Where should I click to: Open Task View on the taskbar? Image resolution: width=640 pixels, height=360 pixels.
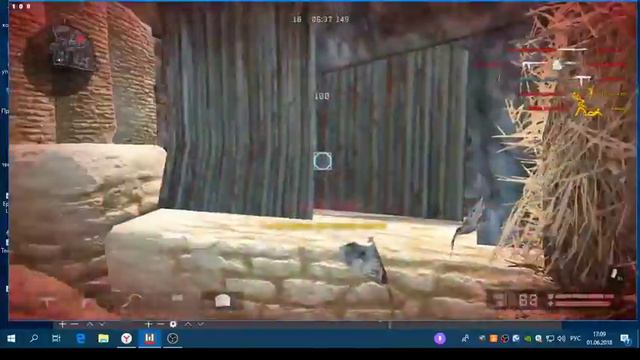(56, 338)
